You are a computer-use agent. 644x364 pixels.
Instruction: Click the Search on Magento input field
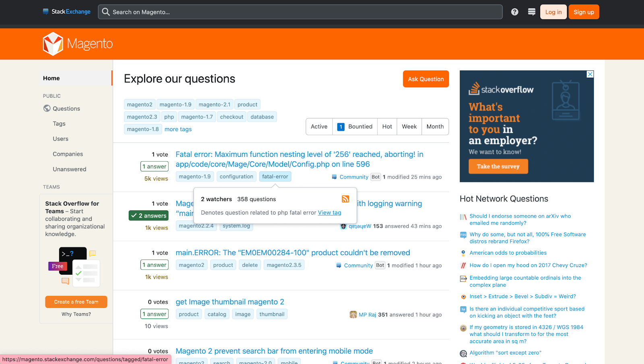[x=300, y=12]
